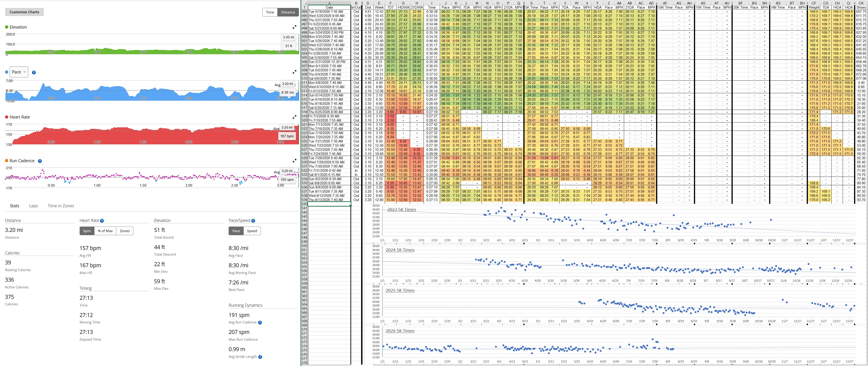Expand the Pace chart to fullscreen

coord(294,72)
